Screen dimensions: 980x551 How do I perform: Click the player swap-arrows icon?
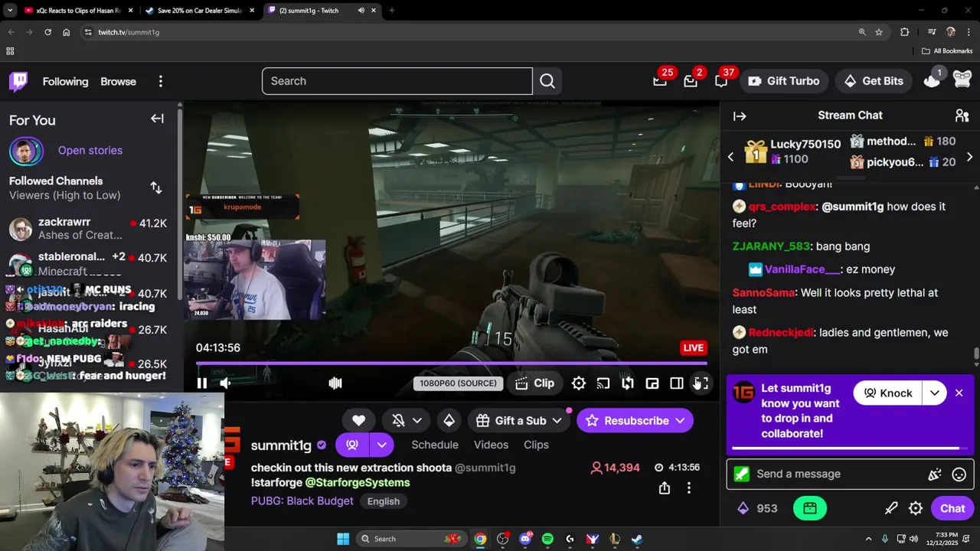(628, 383)
